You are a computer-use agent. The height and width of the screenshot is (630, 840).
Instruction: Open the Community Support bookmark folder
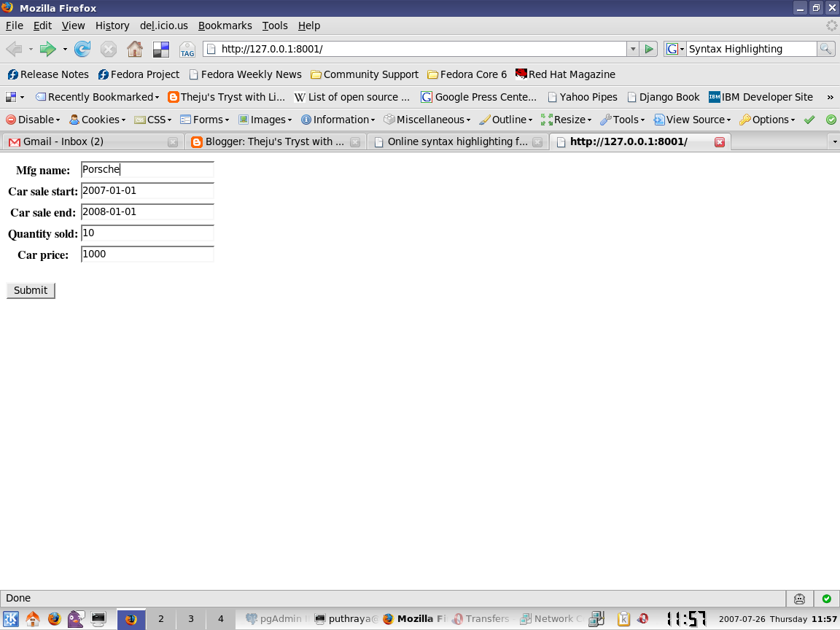pos(365,74)
